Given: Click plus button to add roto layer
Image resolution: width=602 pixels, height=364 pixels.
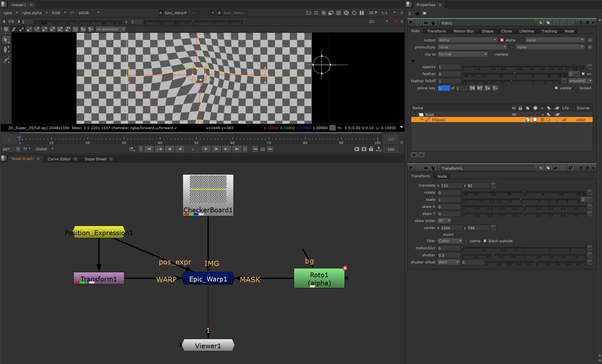Looking at the screenshot, I should click(x=414, y=155).
